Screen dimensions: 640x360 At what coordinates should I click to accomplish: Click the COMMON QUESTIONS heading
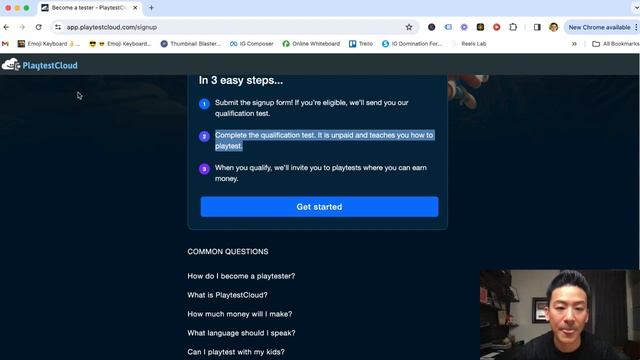[228, 251]
